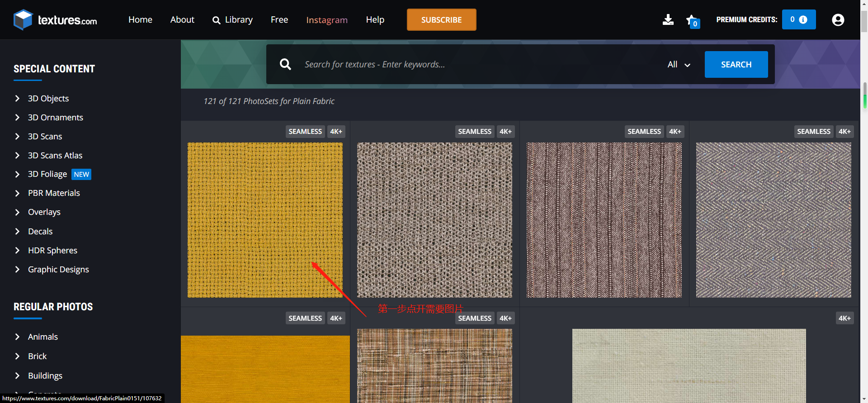Click the textures.com cube logo

coord(23,20)
